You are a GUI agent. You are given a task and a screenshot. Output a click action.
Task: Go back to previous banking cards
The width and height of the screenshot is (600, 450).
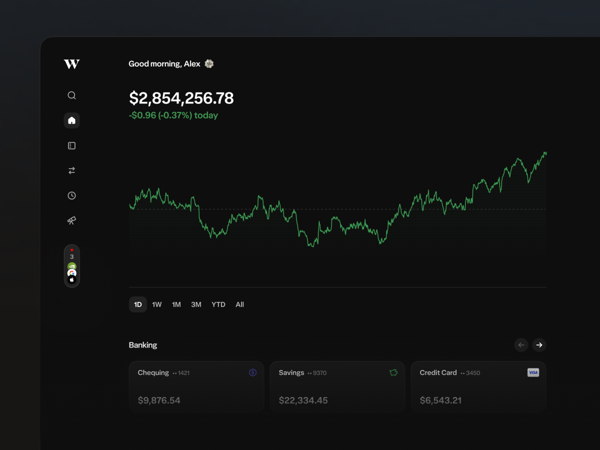pos(521,345)
